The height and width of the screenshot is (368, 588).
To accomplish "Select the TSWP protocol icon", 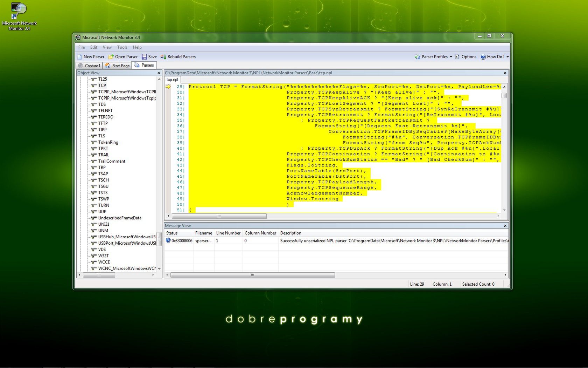I will (x=94, y=199).
